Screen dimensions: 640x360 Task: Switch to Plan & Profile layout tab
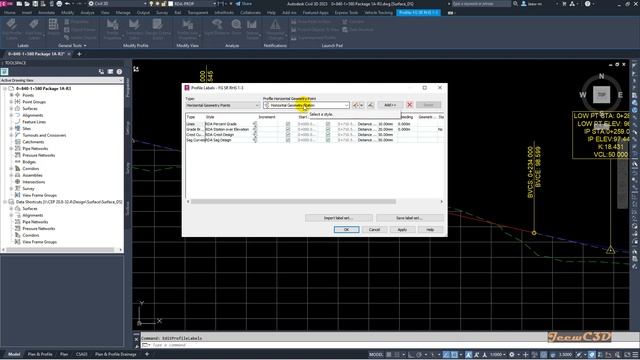40,354
